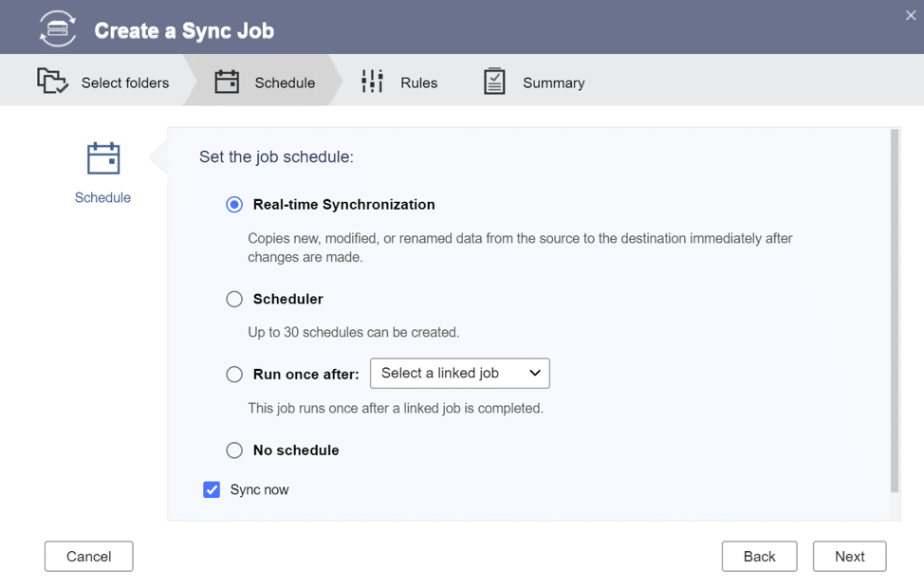924x588 pixels.
Task: Switch to the Rules step label
Action: (x=419, y=83)
